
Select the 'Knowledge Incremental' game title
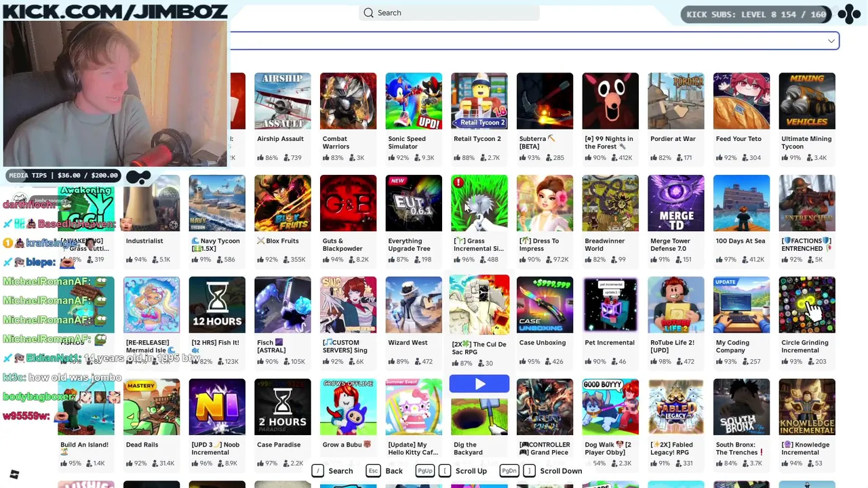[805, 449]
